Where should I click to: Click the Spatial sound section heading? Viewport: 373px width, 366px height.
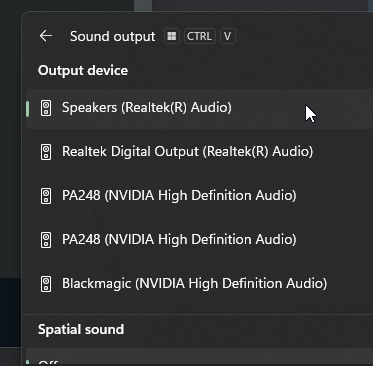pyautogui.click(x=81, y=329)
